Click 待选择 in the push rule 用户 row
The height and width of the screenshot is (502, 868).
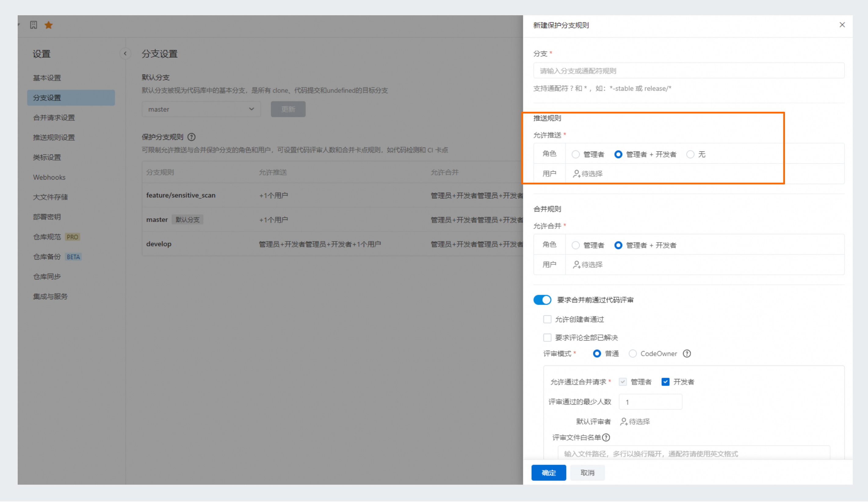592,174
